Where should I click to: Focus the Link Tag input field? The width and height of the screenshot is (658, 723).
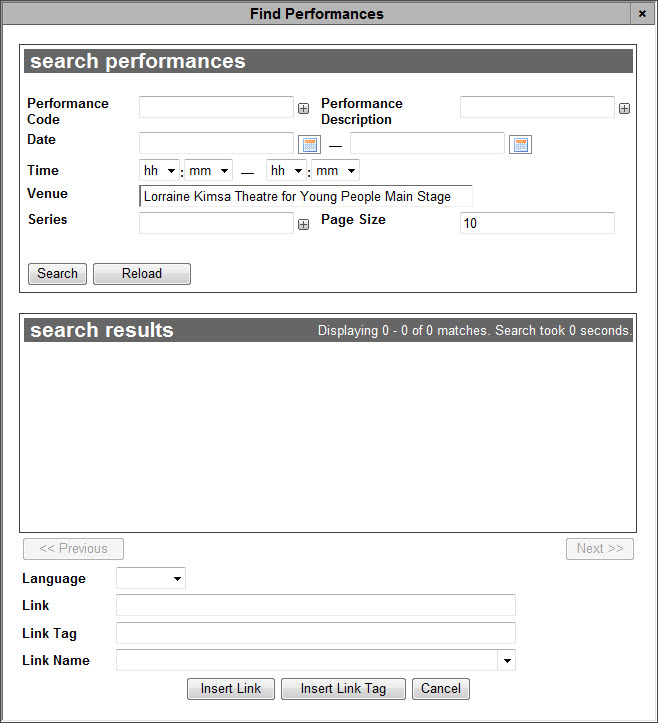pos(316,633)
